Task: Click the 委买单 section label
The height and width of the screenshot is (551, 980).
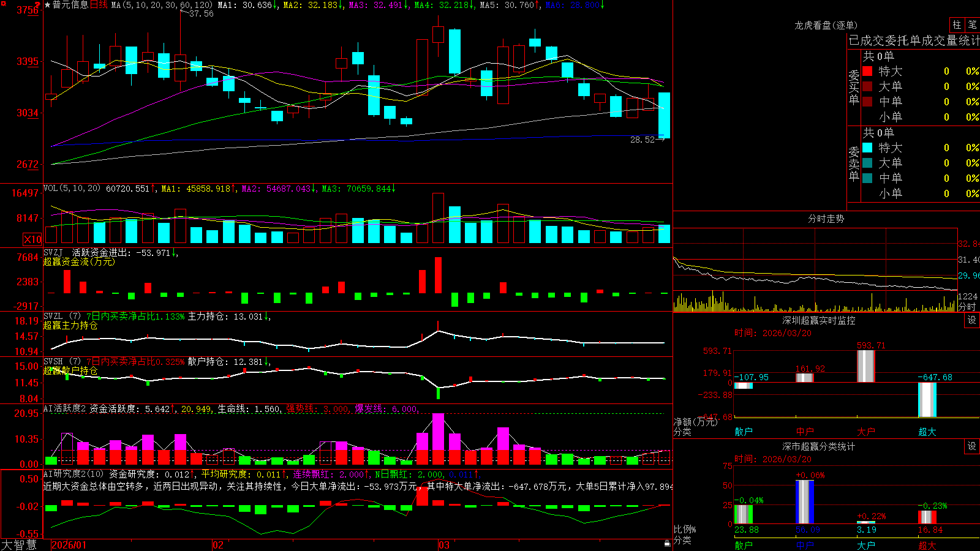Action: coord(854,87)
